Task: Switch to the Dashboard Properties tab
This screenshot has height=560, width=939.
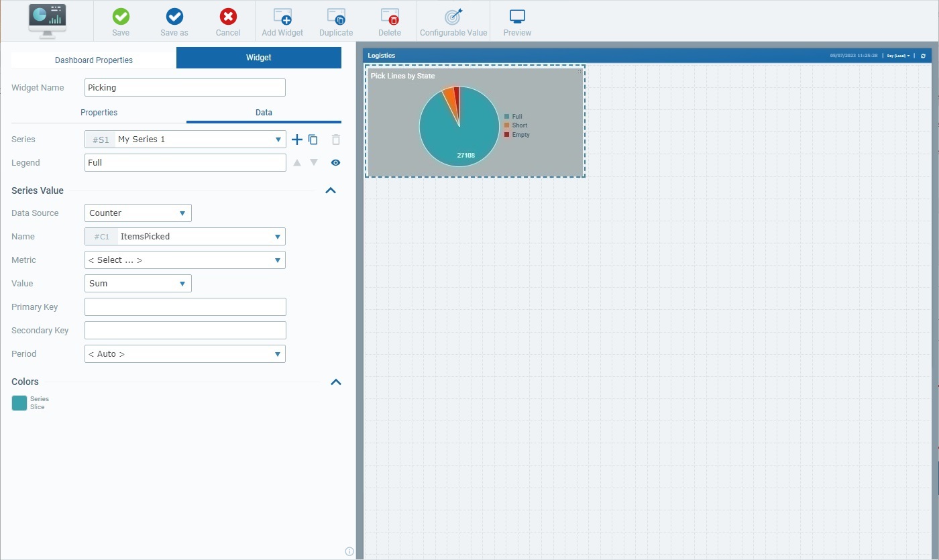Action: 93,59
